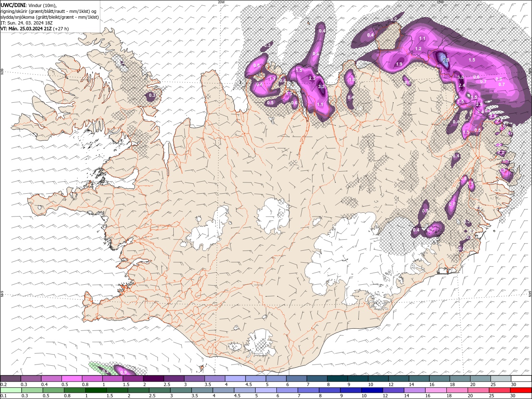Click the '1.9' precipitation value on the map
532x399 pixels.
coord(399,64)
